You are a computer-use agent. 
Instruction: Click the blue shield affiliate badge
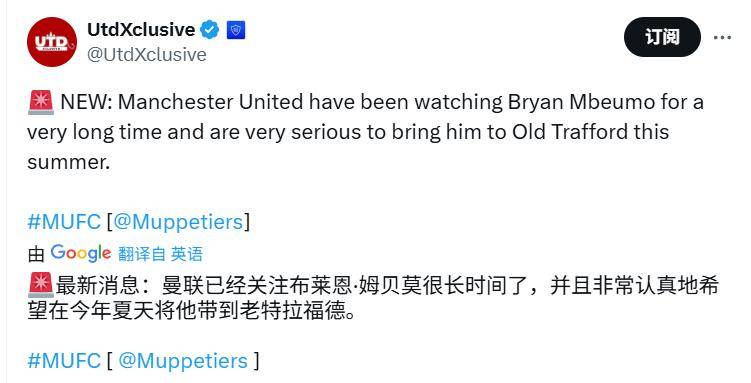coord(236,30)
